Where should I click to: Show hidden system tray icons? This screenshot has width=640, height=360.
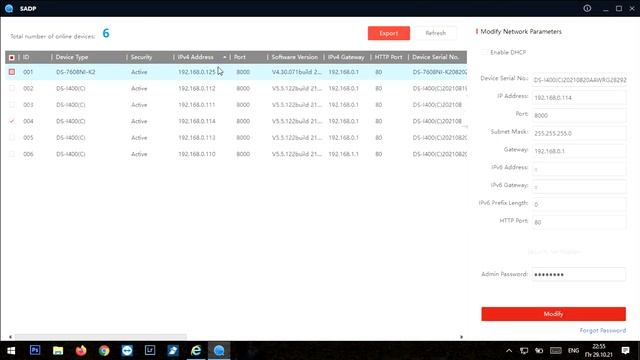(509, 350)
